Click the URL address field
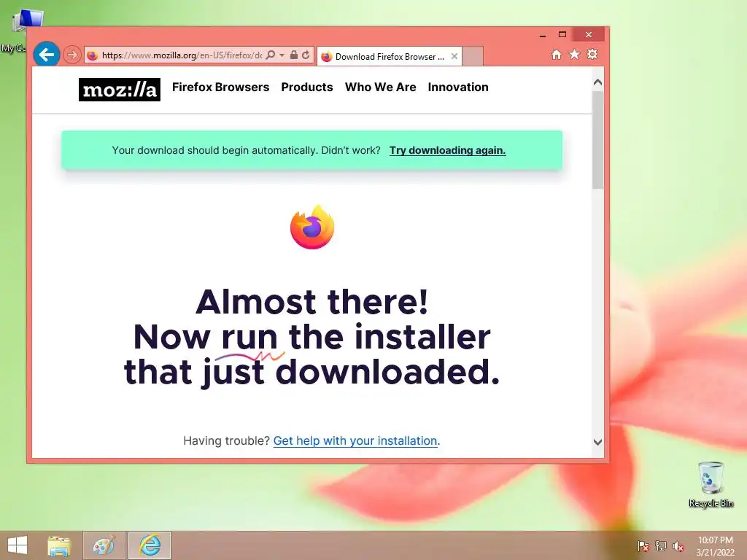 182,55
